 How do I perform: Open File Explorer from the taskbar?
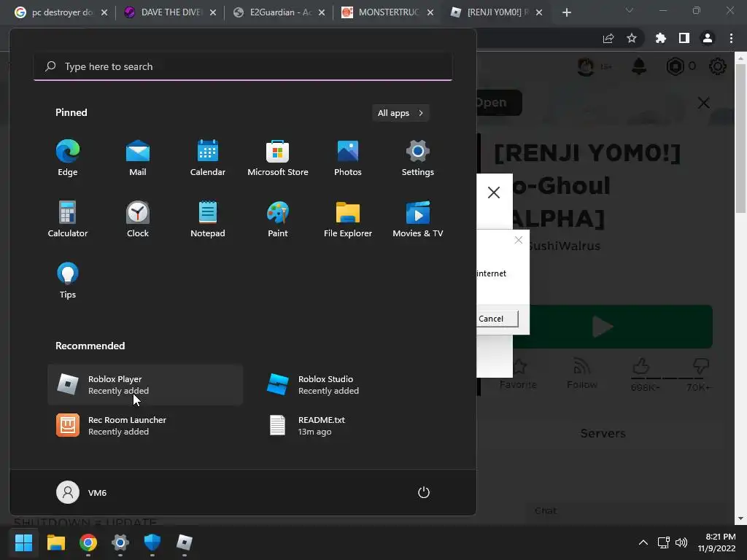55,542
